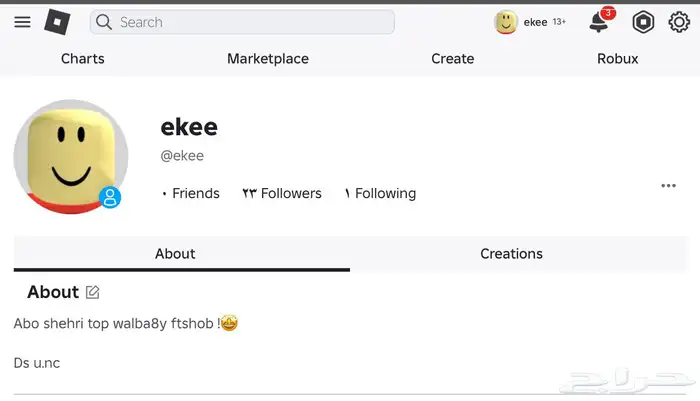Image resolution: width=700 pixels, height=401 pixels.
Task: Open the Following list
Action: click(384, 194)
